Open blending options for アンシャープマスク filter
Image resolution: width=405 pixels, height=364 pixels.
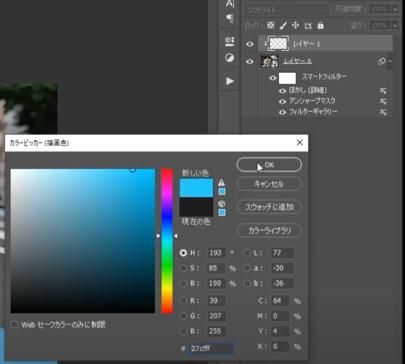coord(383,101)
